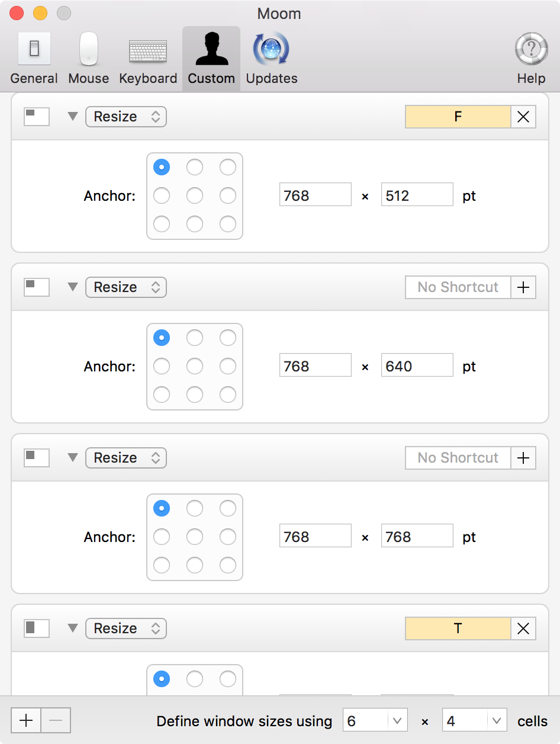Open Moom Help

click(531, 59)
